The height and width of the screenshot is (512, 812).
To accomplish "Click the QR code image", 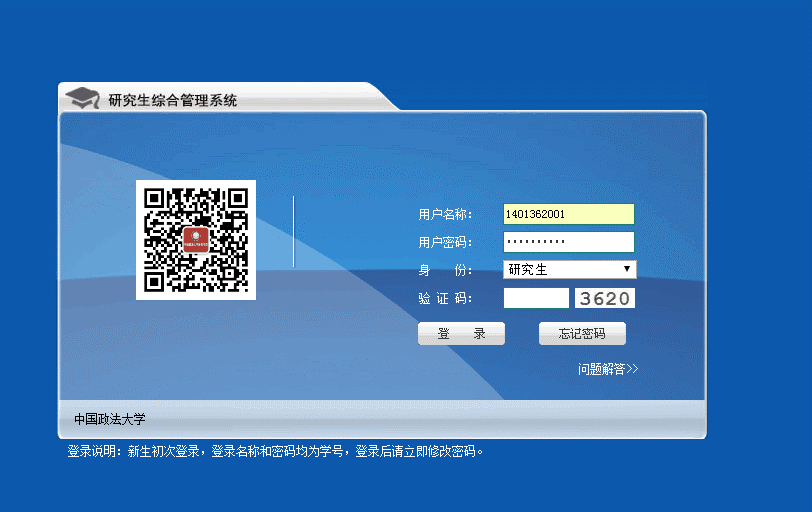I will tap(196, 240).
